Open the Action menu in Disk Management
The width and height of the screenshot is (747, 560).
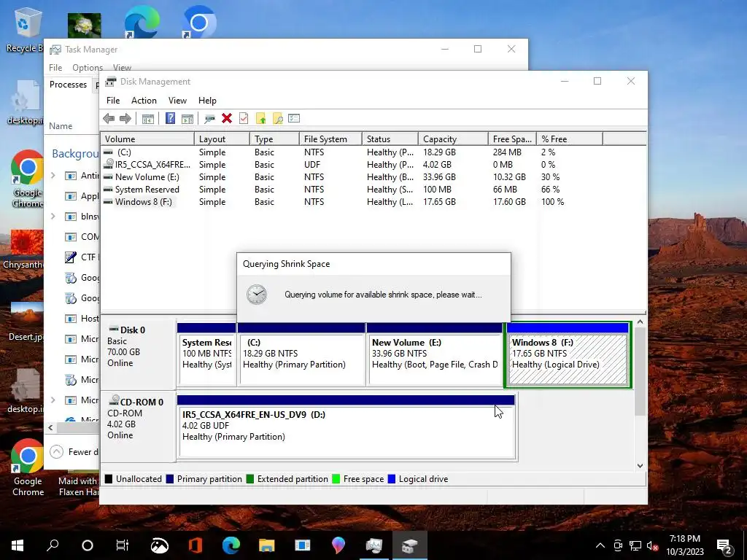tap(144, 101)
